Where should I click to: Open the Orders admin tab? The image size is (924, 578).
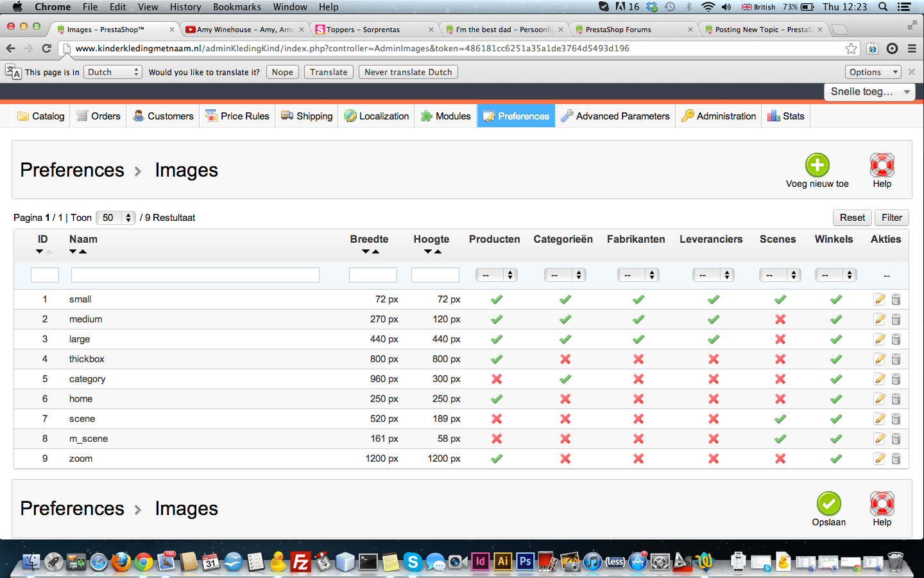click(98, 116)
